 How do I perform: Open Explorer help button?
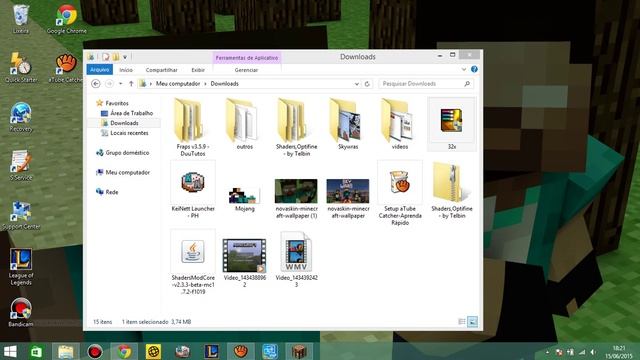(x=474, y=69)
